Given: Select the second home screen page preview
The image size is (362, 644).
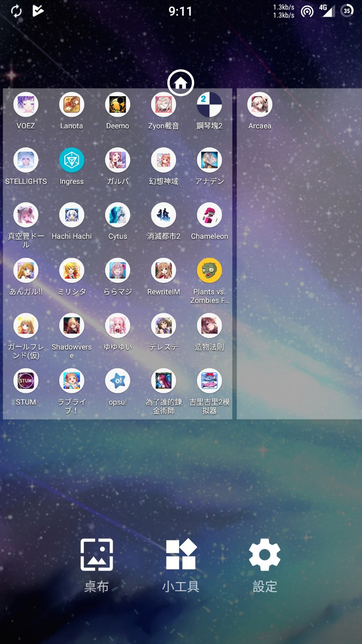Looking at the screenshot, I should coord(299,254).
